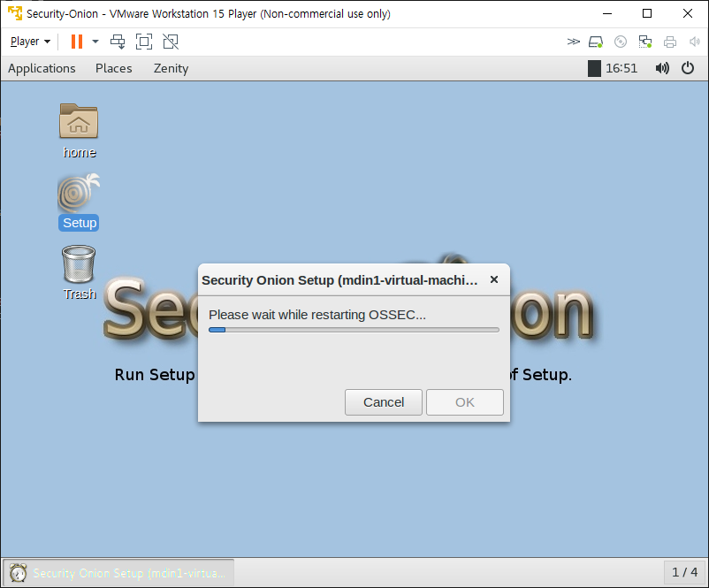The image size is (709, 588).
Task: Open the Player menu
Action: (x=30, y=42)
